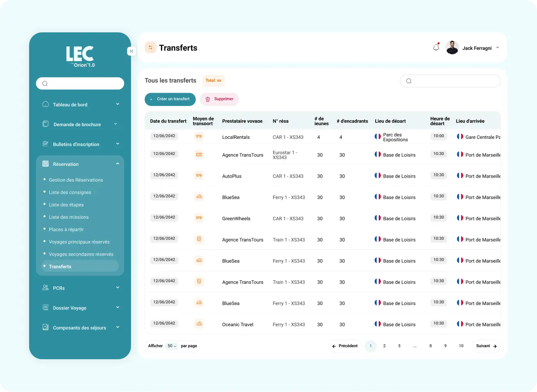Click the Bulletins d'inscription sidebar icon
The width and height of the screenshot is (537, 392).
46,144
